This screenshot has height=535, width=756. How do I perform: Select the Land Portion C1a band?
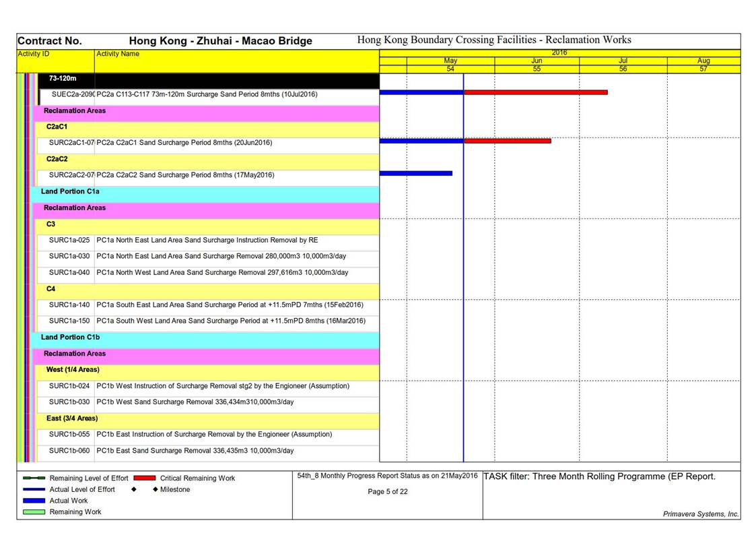click(x=205, y=194)
